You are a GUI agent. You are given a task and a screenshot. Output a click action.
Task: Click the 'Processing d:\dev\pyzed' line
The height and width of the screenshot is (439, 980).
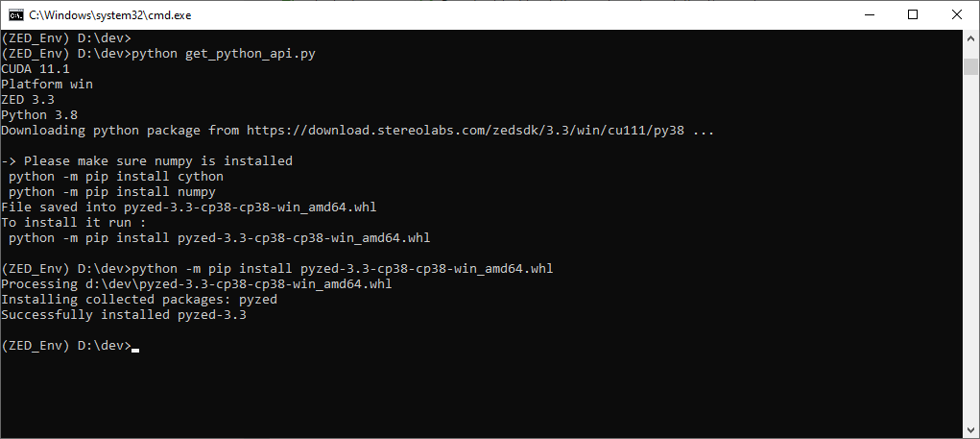[196, 284]
